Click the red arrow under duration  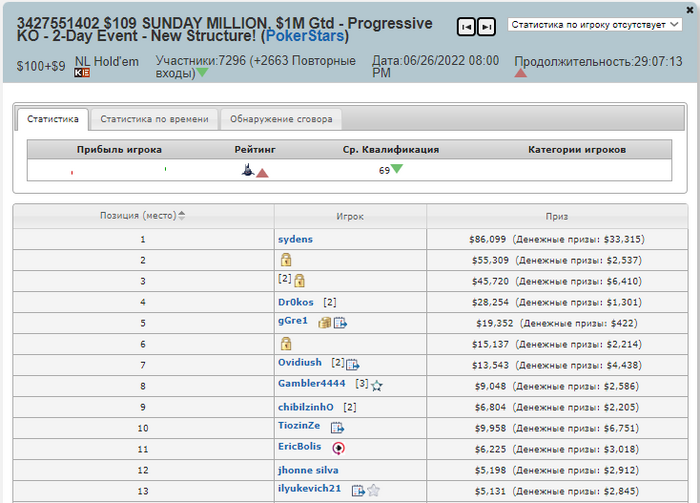pyautogui.click(x=521, y=73)
